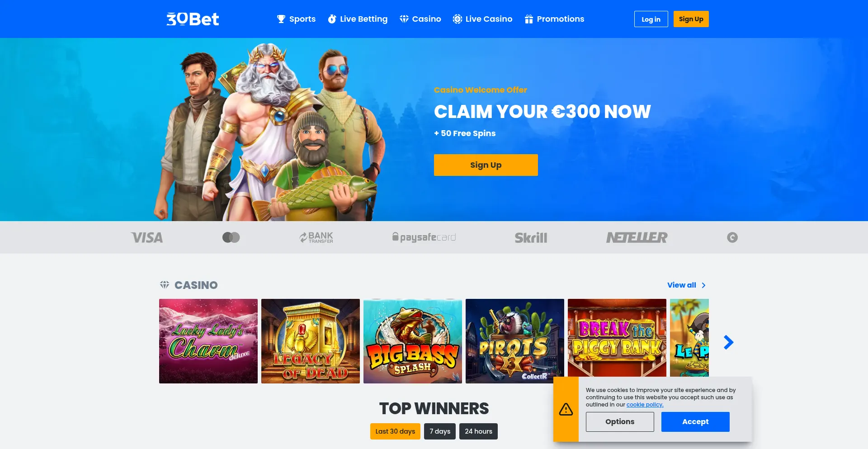The height and width of the screenshot is (449, 868).
Task: Click the Sports trophy icon
Action: [281, 19]
